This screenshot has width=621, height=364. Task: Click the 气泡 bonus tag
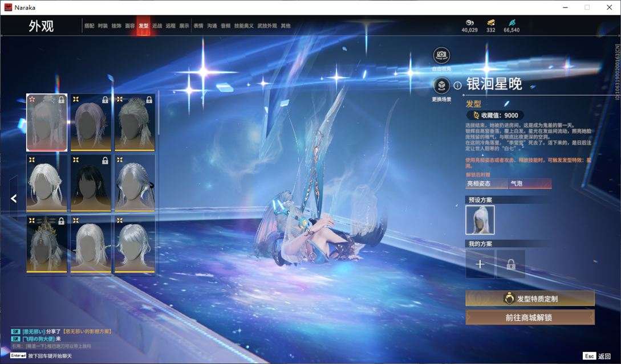pos(530,183)
